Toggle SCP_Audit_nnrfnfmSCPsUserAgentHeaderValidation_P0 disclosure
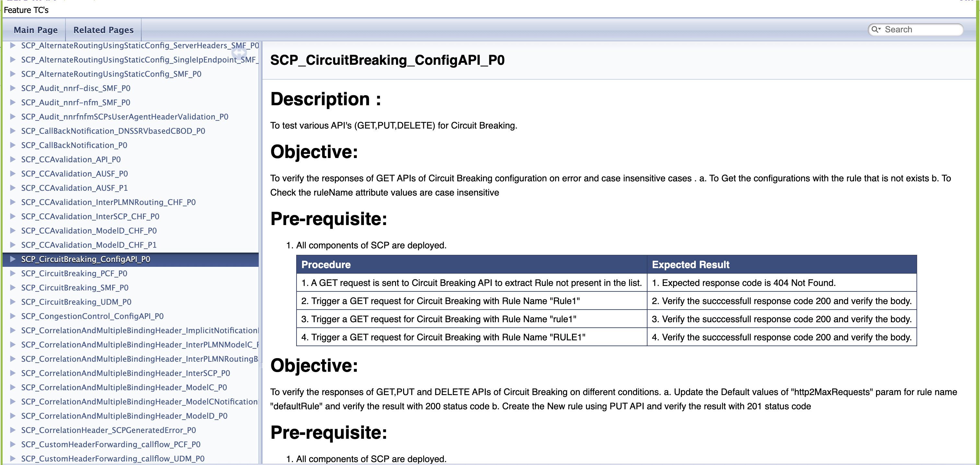 click(13, 116)
